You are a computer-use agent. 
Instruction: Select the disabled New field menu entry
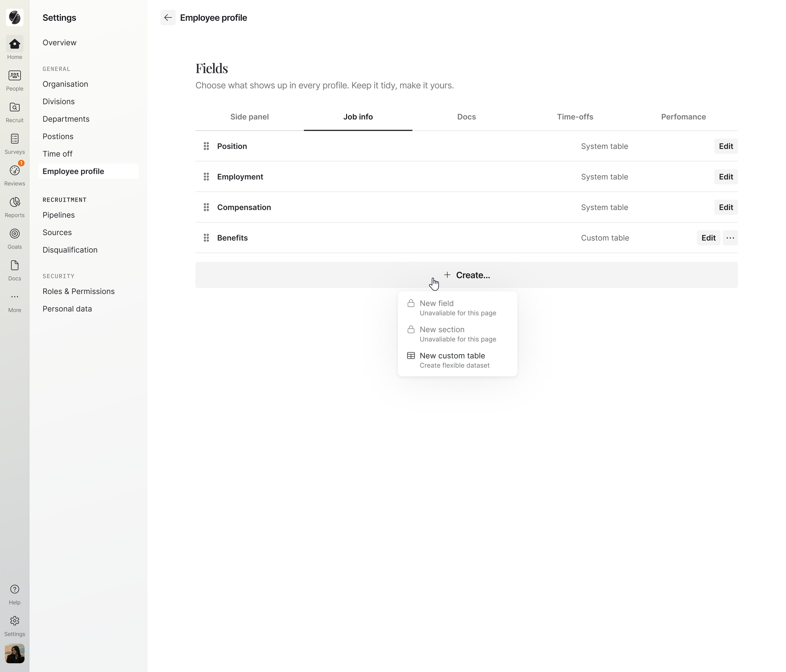point(457,308)
